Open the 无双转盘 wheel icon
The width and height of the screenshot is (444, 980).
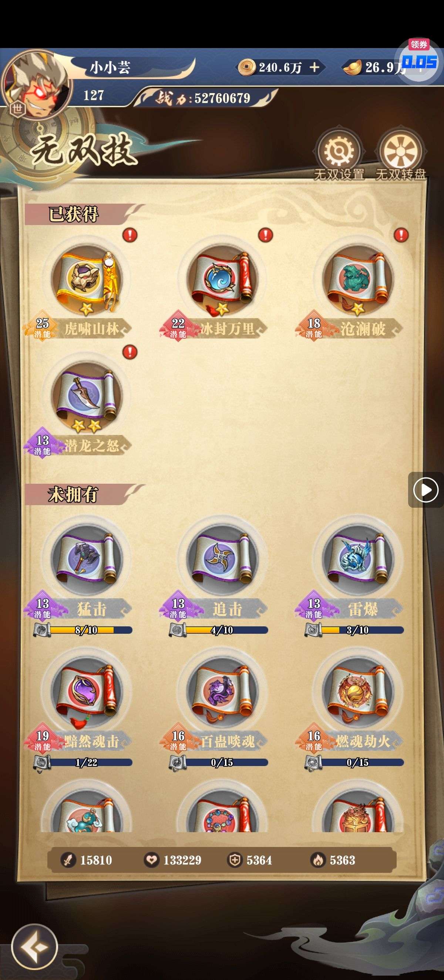click(x=400, y=152)
